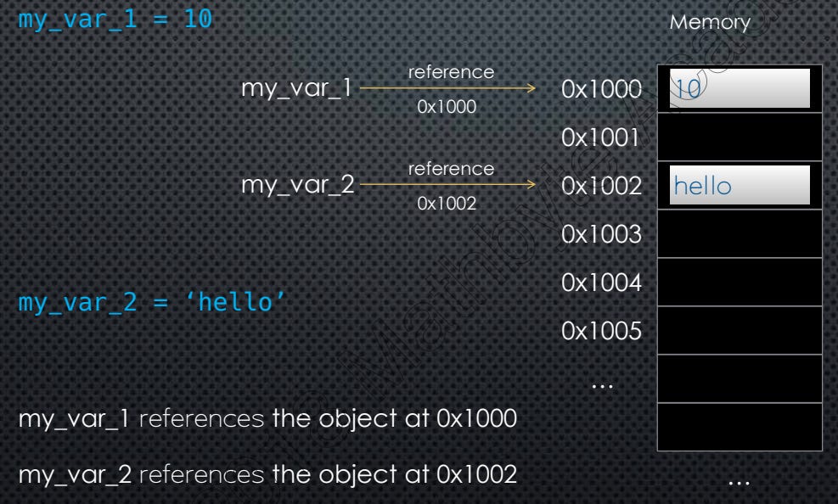Click the word reference above 0x1000 arrow

pyautogui.click(x=451, y=72)
